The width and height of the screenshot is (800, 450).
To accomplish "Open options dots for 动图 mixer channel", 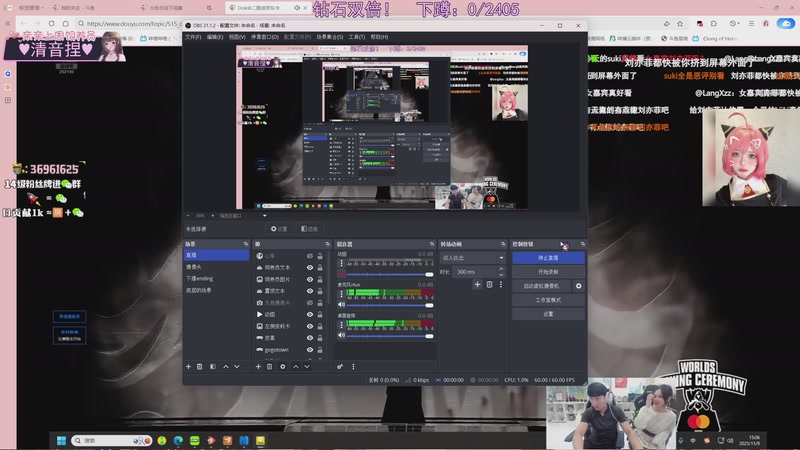I will (x=341, y=263).
